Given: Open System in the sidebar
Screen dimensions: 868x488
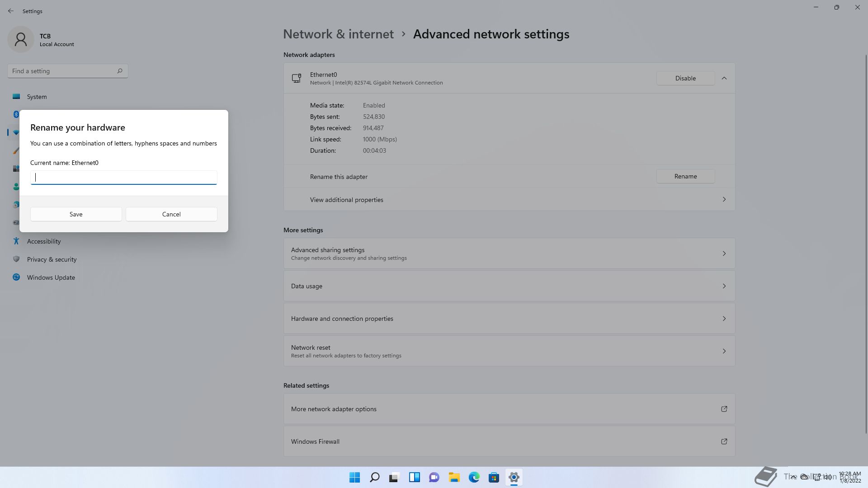Looking at the screenshot, I should tap(68, 97).
